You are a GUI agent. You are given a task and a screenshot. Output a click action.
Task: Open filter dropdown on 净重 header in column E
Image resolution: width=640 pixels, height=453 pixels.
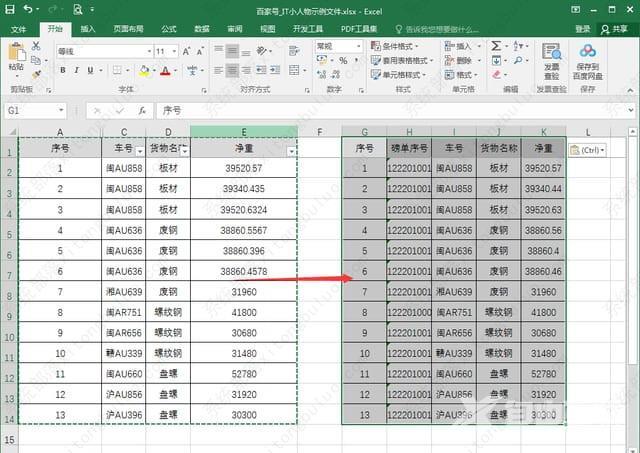[x=291, y=152]
